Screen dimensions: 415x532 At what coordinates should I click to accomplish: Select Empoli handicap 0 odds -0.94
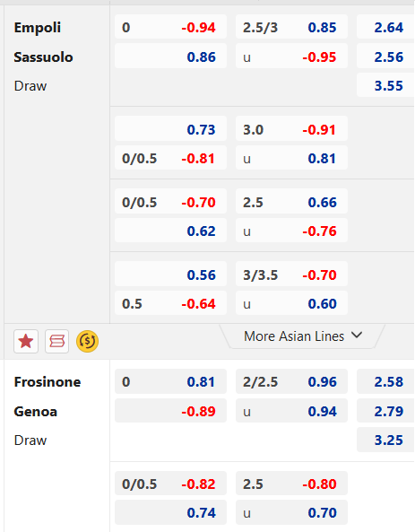point(170,27)
